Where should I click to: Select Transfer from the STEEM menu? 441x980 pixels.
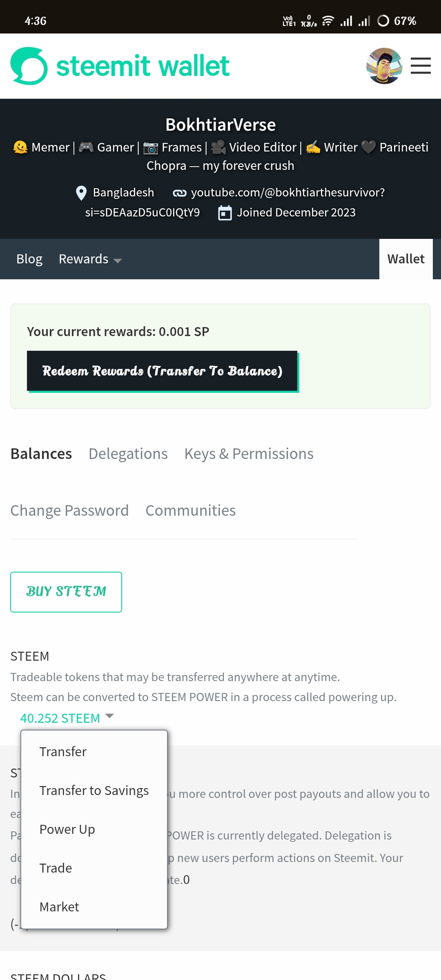(x=63, y=752)
